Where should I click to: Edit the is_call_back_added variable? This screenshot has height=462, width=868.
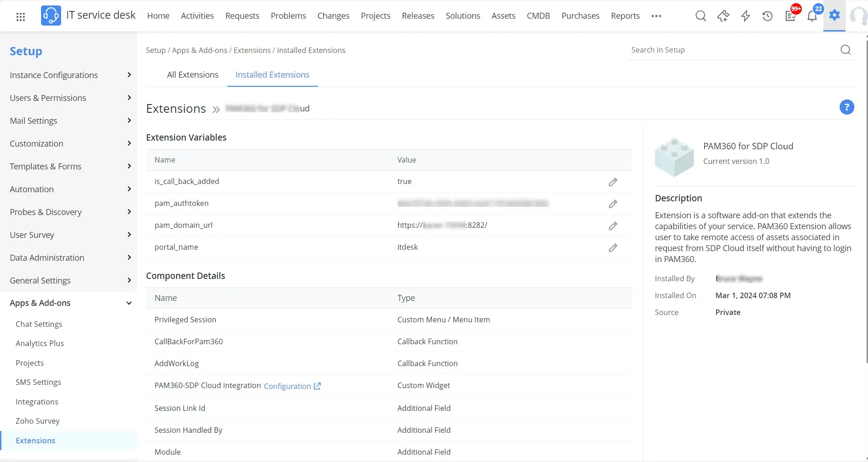(613, 182)
